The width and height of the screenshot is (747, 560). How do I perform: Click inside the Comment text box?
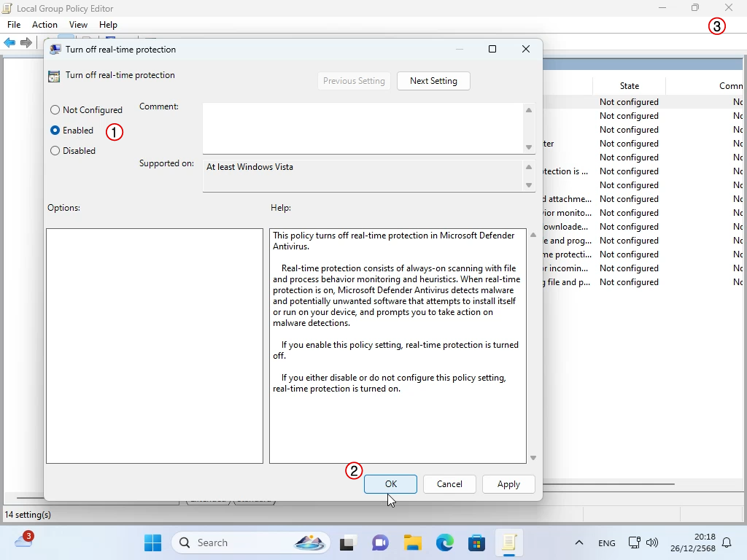(363, 128)
